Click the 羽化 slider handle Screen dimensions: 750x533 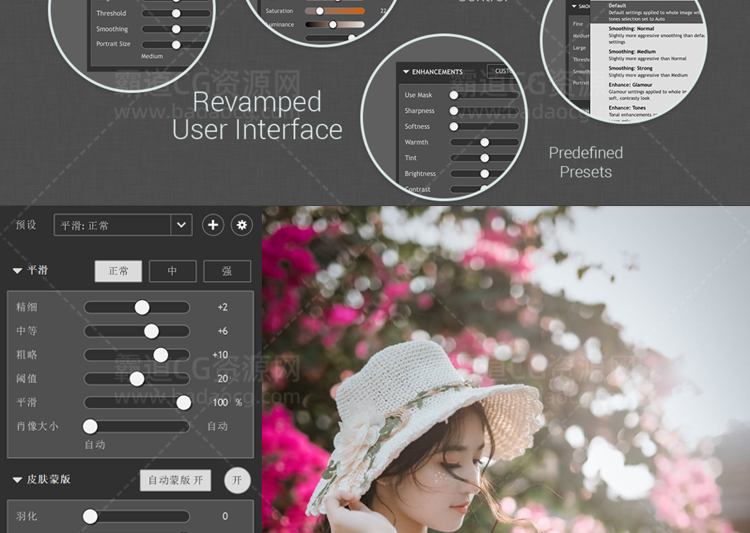pos(90,516)
